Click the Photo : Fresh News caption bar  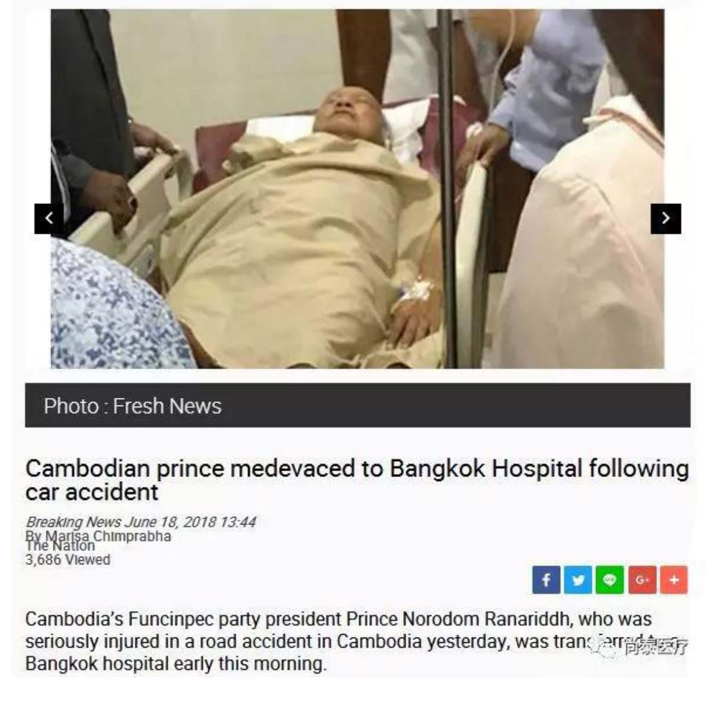(x=357, y=405)
